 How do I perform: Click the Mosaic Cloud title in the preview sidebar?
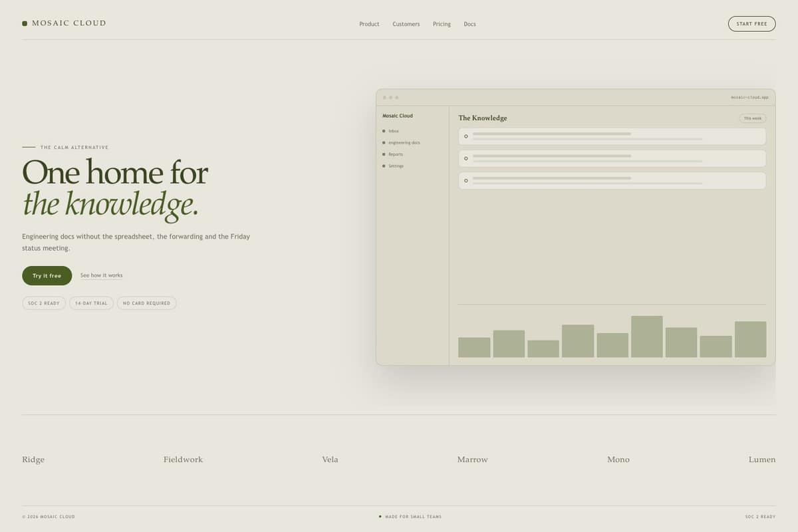pyautogui.click(x=398, y=116)
